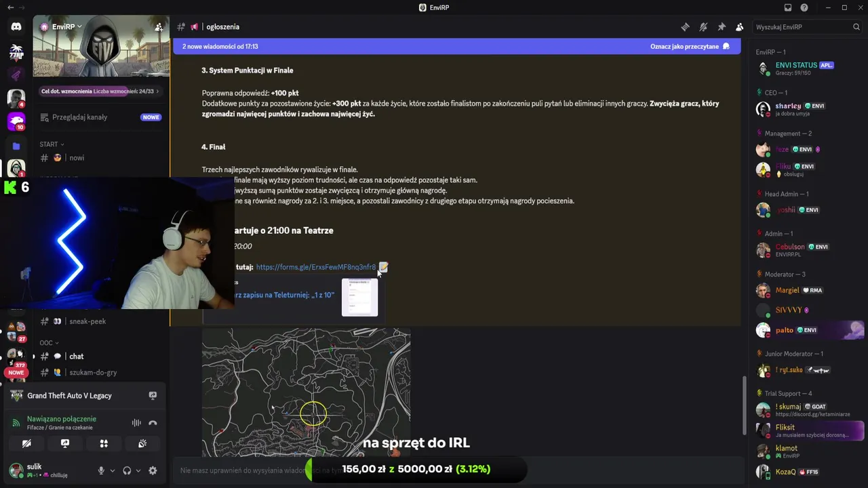Open Discord direct messages home
Image resolution: width=868 pixels, height=488 pixels.
pyautogui.click(x=16, y=27)
